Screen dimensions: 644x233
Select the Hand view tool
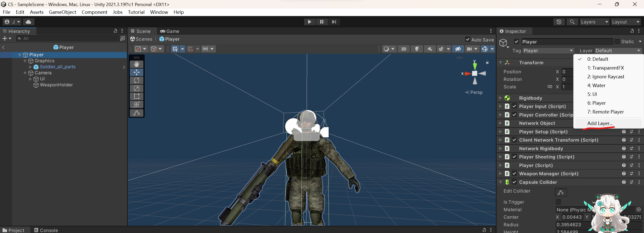[137, 64]
